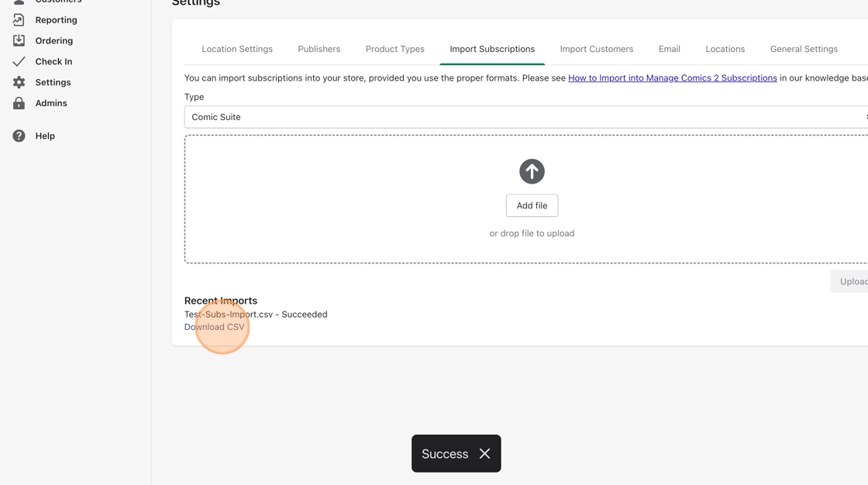
Task: Open the Admins lock icon
Action: click(x=19, y=103)
